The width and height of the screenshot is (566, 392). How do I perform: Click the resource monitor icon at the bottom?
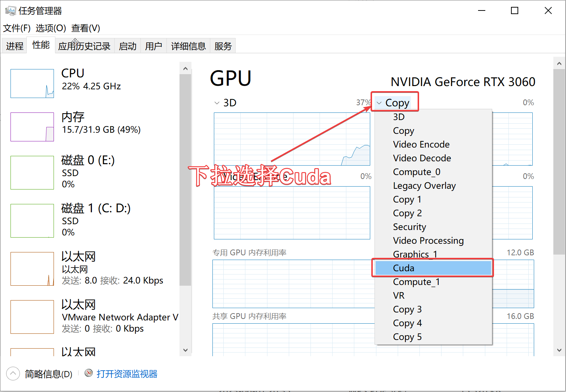89,373
